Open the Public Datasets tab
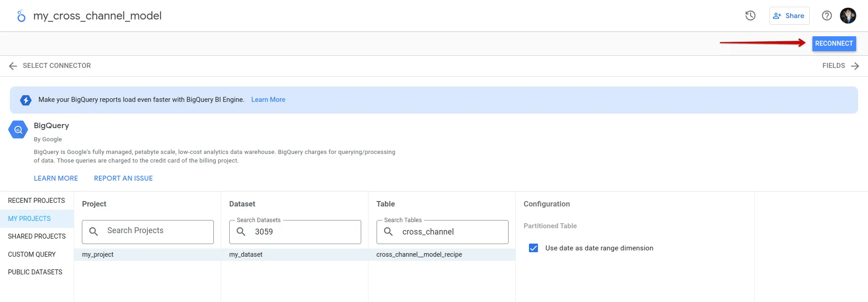 pos(37,272)
